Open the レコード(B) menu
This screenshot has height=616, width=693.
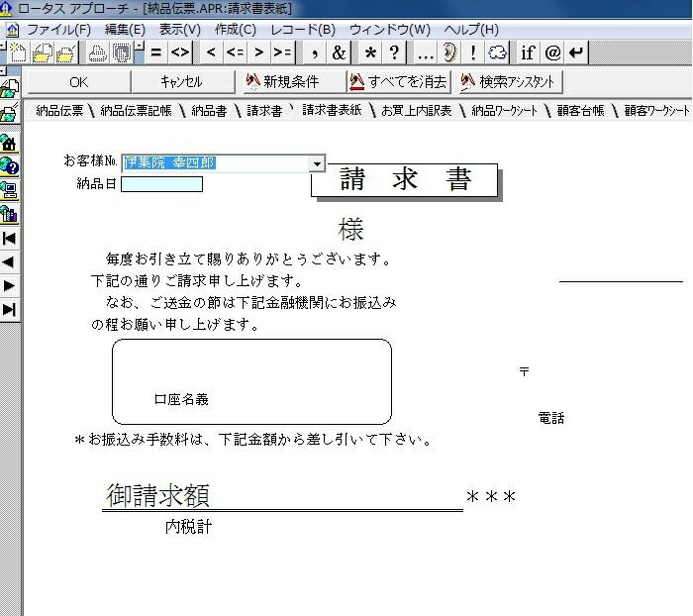tap(303, 30)
